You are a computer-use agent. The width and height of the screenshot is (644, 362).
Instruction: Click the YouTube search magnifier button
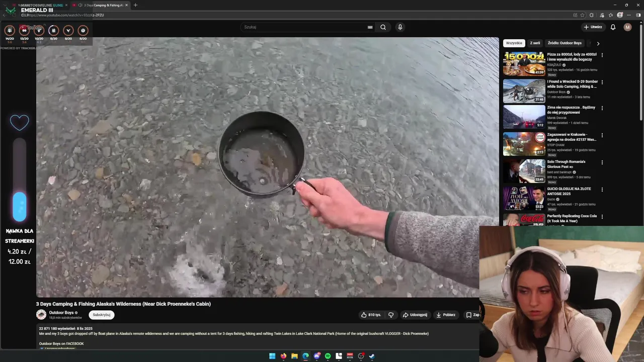click(383, 27)
